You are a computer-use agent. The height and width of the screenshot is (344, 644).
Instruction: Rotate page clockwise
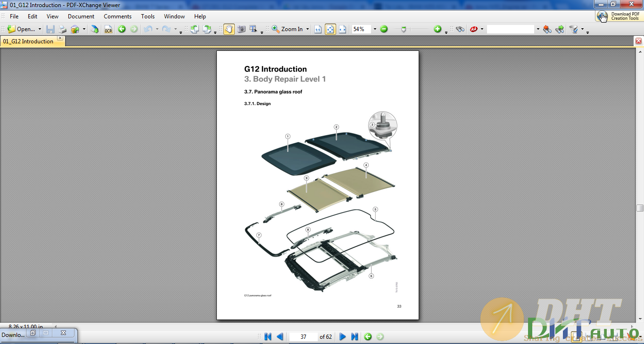(x=207, y=29)
